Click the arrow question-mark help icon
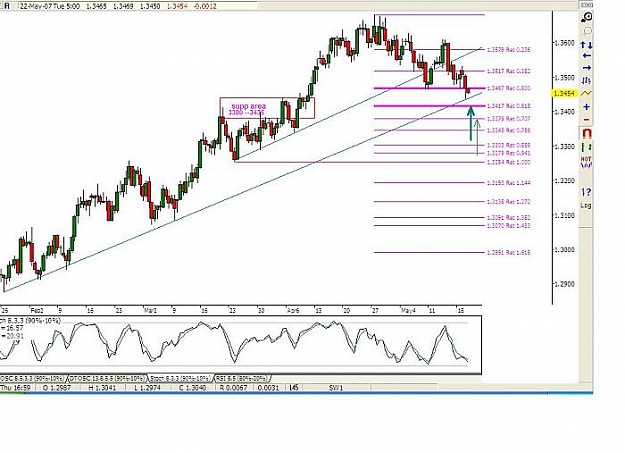Image resolution: width=625 pixels, height=453 pixels. 586,192
